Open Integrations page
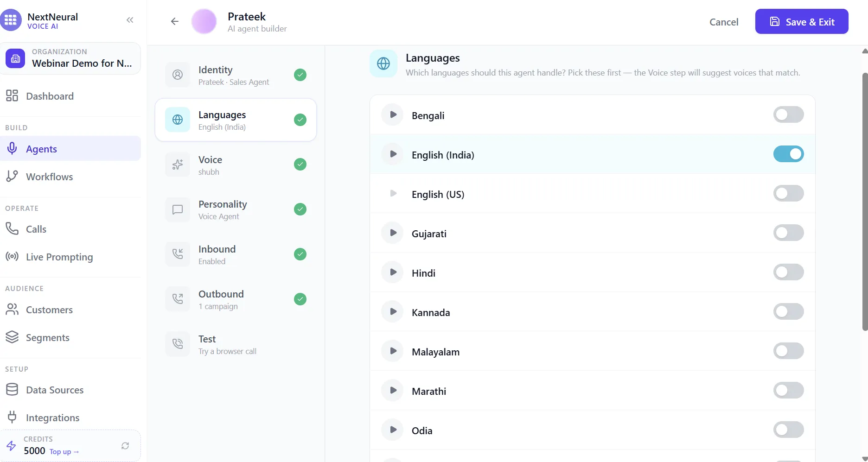868x462 pixels. (70, 418)
